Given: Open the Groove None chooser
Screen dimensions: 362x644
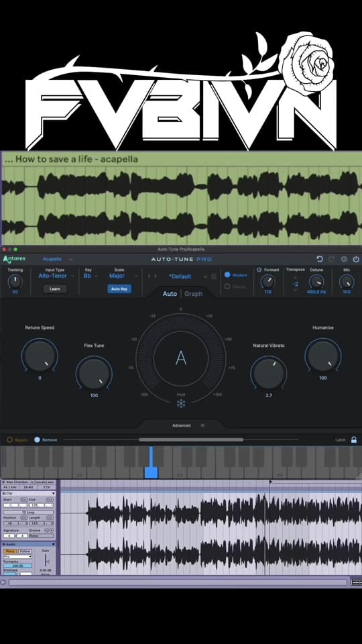Looking at the screenshot, I should pos(42,535).
